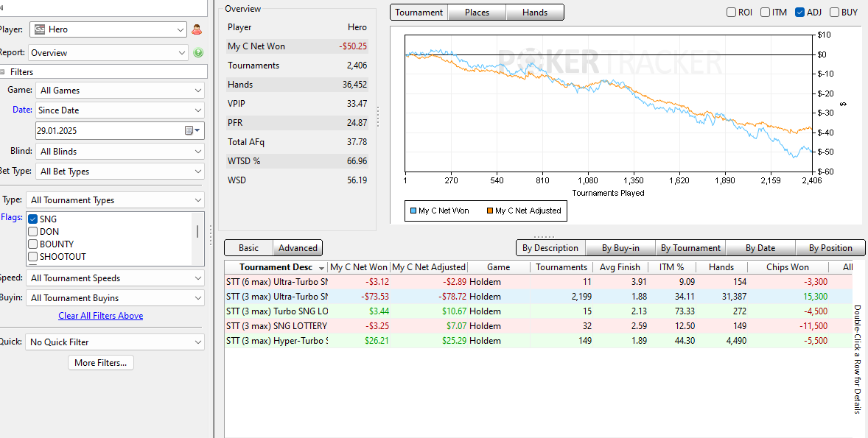
Task: Click the Tournament Desc sort arrow
Action: pos(321,268)
